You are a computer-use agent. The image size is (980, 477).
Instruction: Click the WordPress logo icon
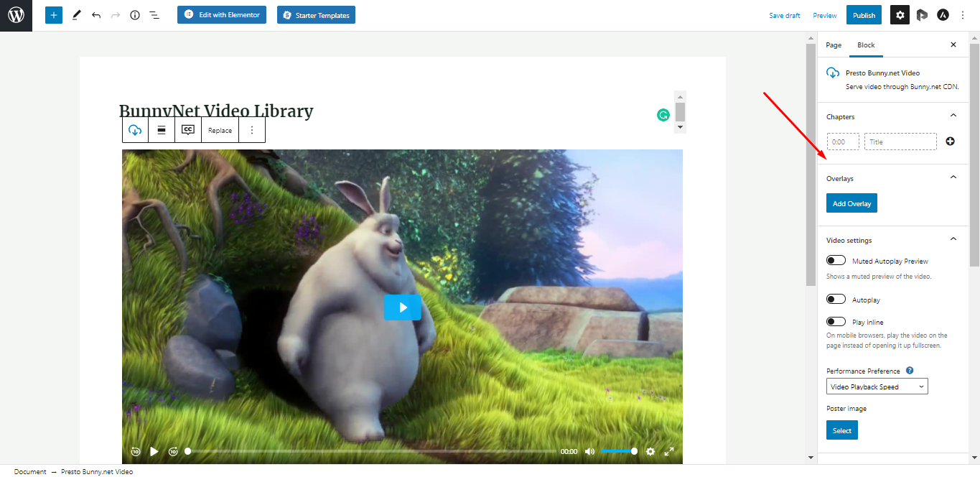click(16, 15)
